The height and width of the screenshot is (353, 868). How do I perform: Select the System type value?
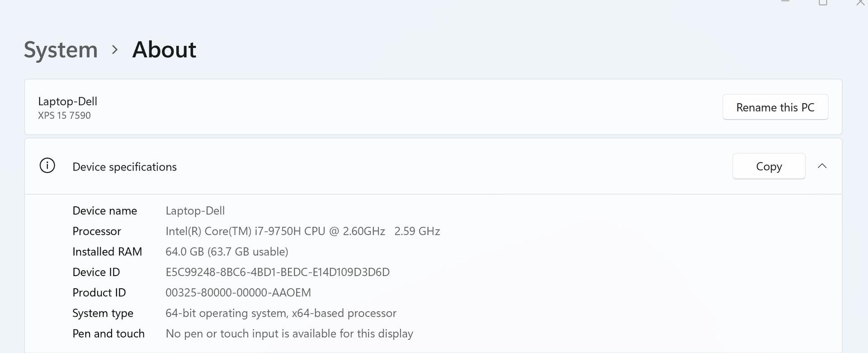(281, 313)
